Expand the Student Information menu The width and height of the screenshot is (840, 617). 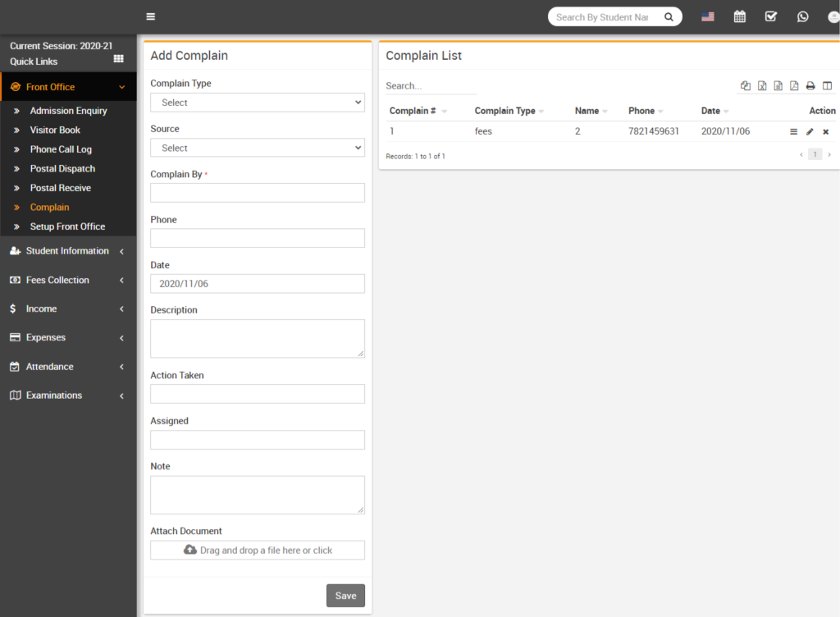click(67, 251)
